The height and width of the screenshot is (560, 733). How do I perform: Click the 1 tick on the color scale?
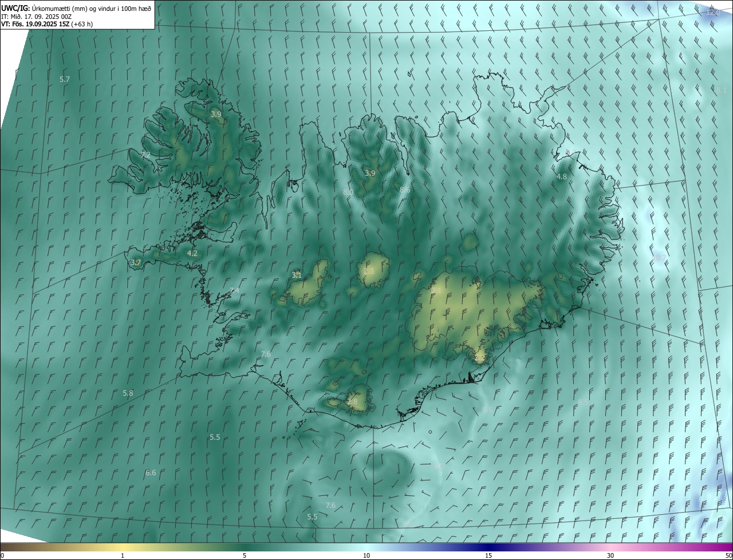pos(123,555)
